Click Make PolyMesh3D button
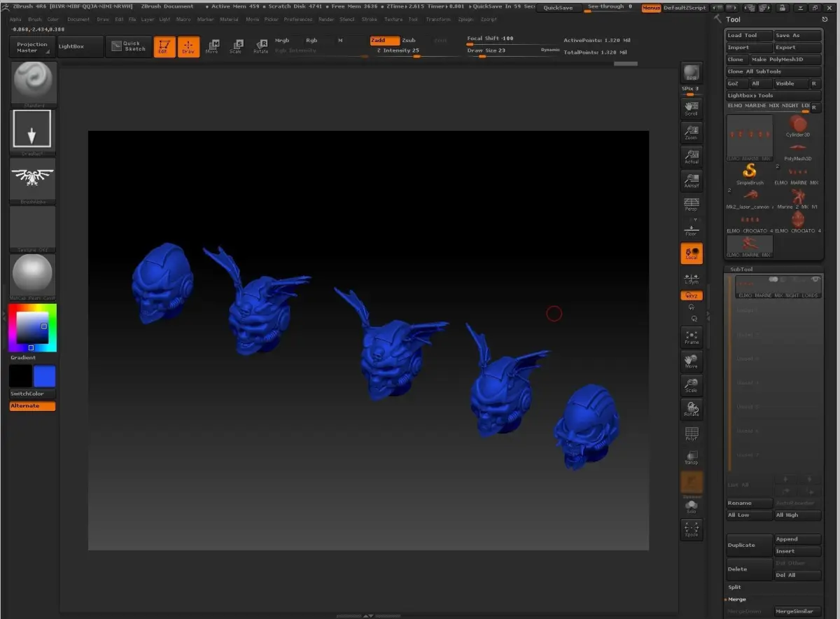Screen dimensions: 840x619 pos(786,60)
